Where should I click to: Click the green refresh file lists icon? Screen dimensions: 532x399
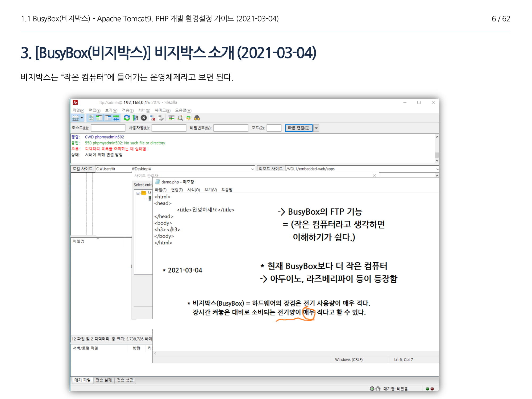click(x=127, y=118)
